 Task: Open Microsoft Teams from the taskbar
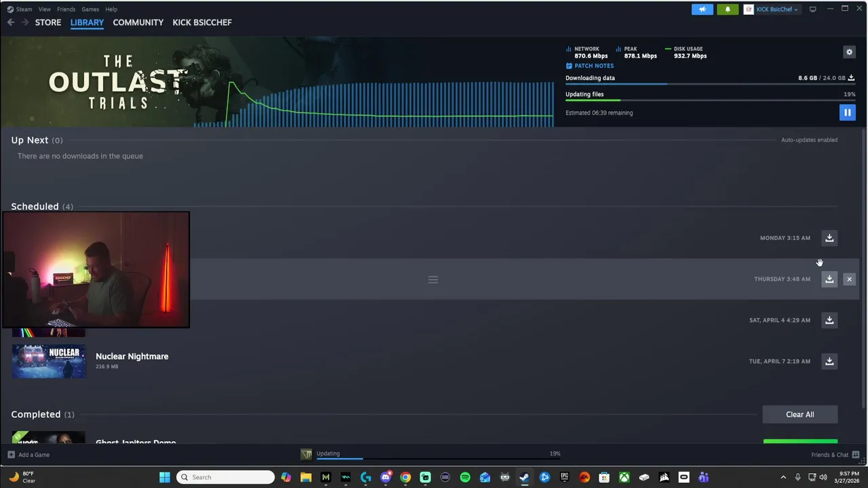(703, 477)
